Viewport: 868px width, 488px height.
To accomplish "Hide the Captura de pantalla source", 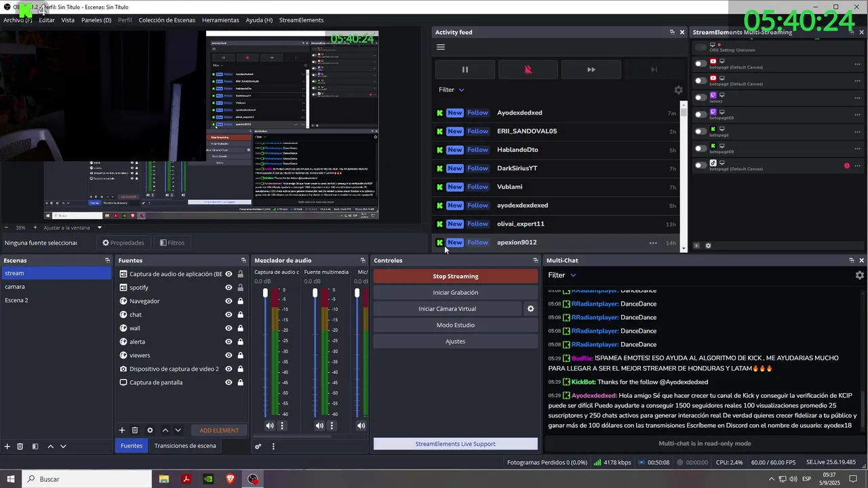I will point(229,382).
